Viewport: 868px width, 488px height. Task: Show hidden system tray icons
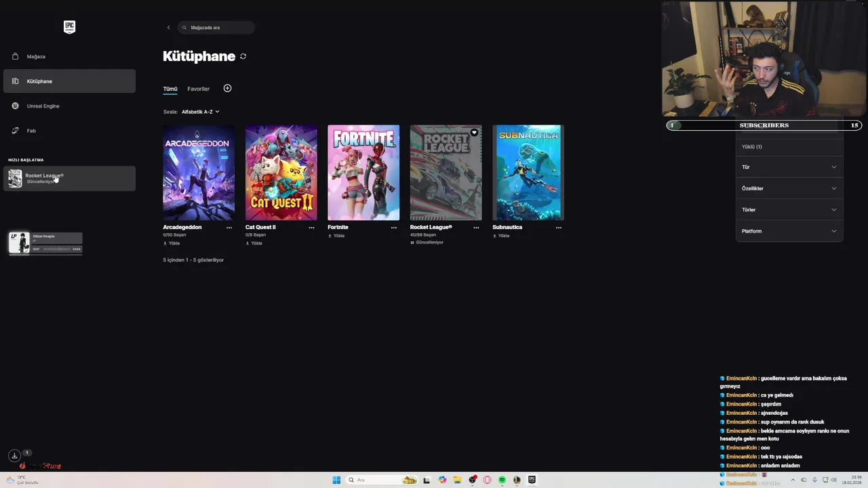click(793, 480)
